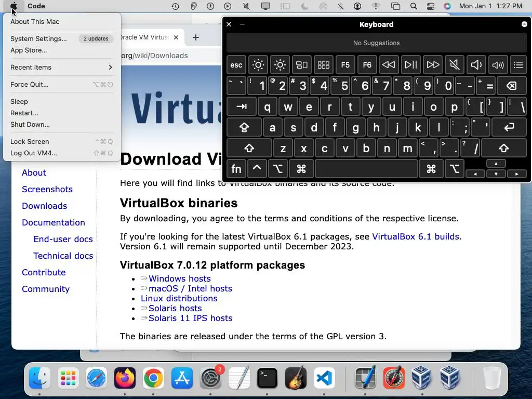
Task: Expand the Recent Items submenu
Action: [62, 67]
